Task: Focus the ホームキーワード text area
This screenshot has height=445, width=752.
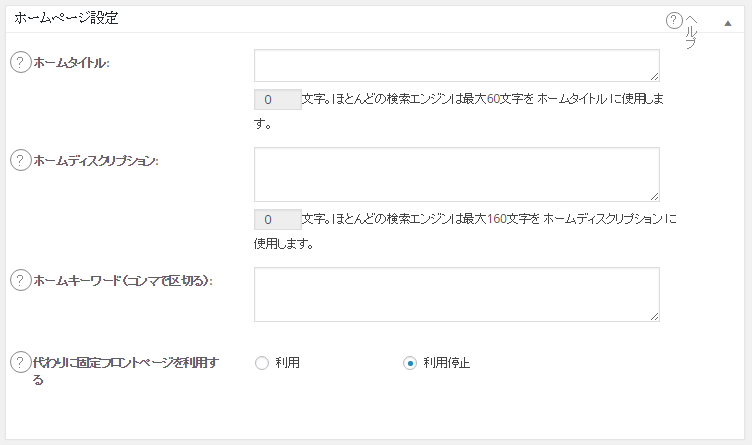Action: coord(457,294)
